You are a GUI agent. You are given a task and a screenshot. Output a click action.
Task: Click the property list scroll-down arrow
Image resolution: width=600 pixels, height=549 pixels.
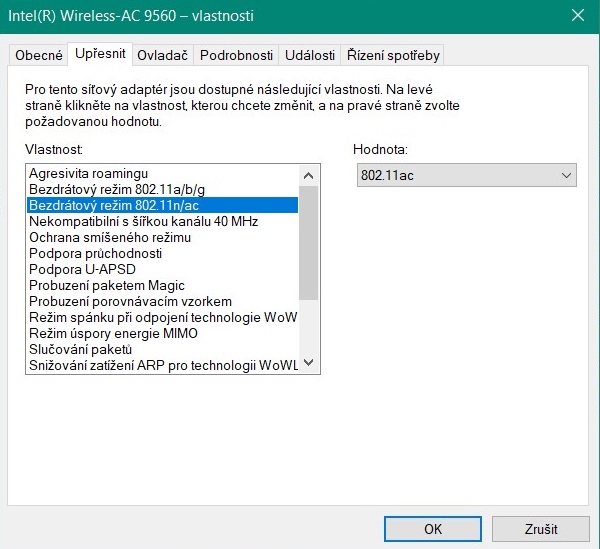coord(309,363)
